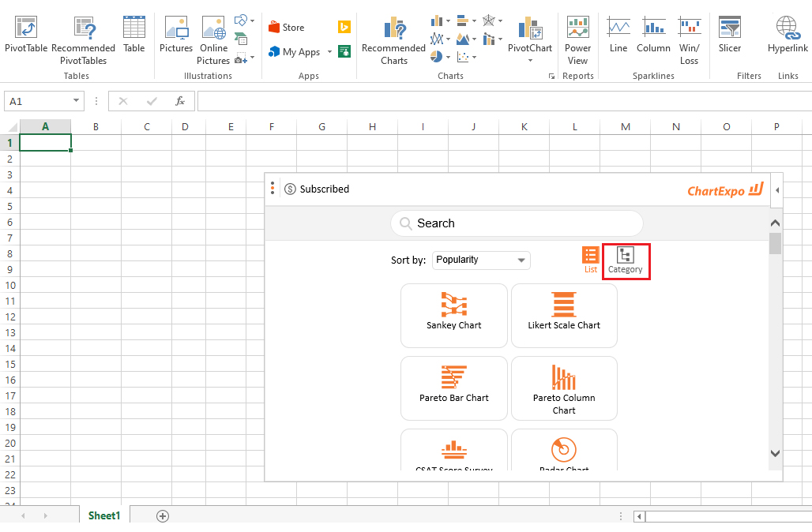This screenshot has width=812, height=532.
Task: Open the ChartExpo pane options menu
Action: point(273,189)
